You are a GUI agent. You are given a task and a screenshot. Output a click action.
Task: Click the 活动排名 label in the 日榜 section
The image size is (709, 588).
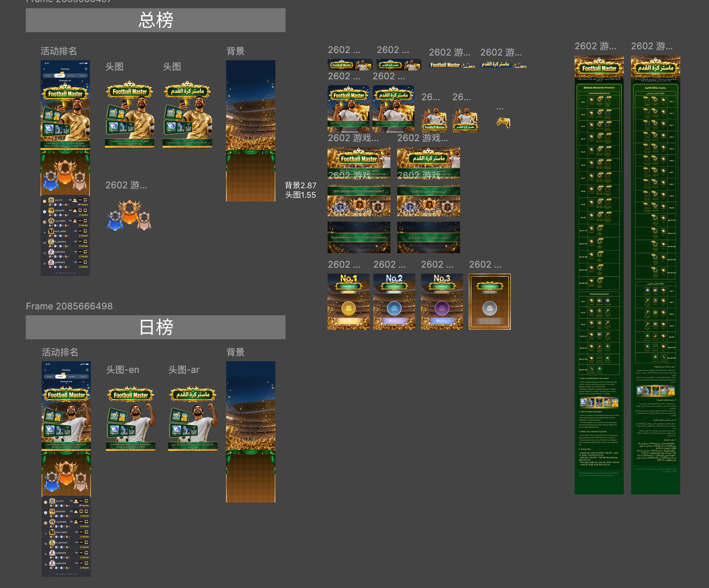(x=60, y=352)
